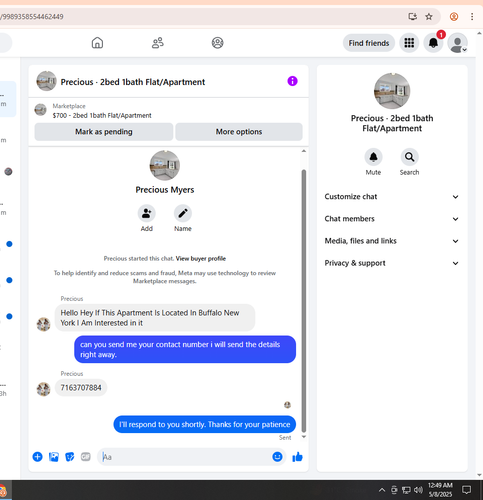
Task: Open the volume control in system tray
Action: (418, 490)
